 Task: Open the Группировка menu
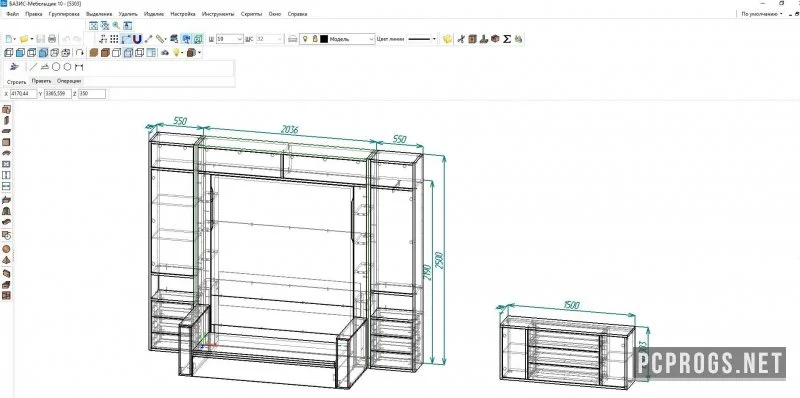coord(64,14)
